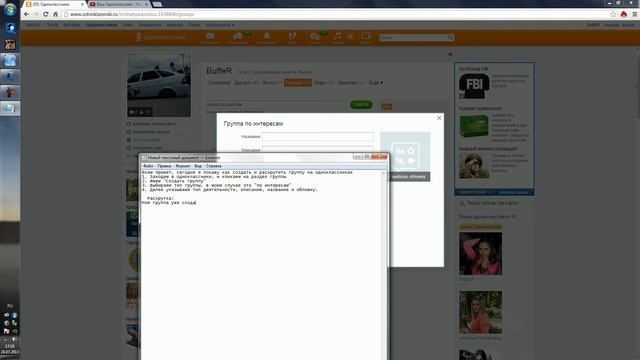The width and height of the screenshot is (640, 360).
Task: Click the browser Home icon
Action: [x=56, y=14]
